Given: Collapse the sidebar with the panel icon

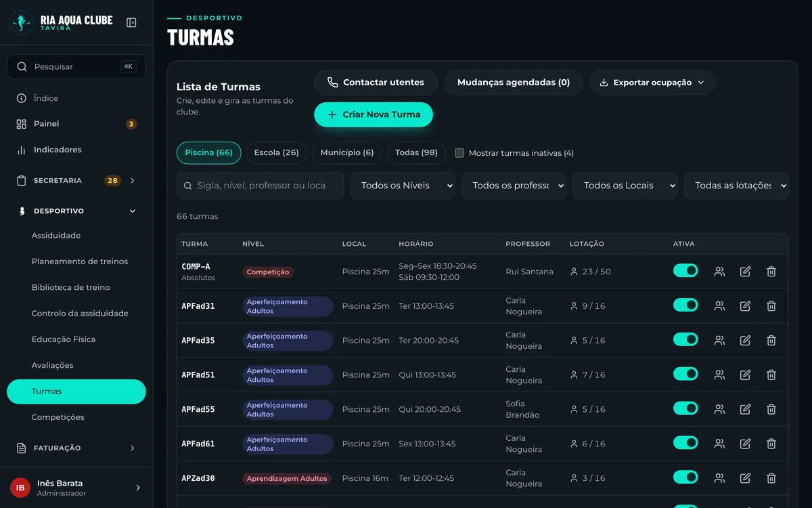Looking at the screenshot, I should [x=132, y=22].
